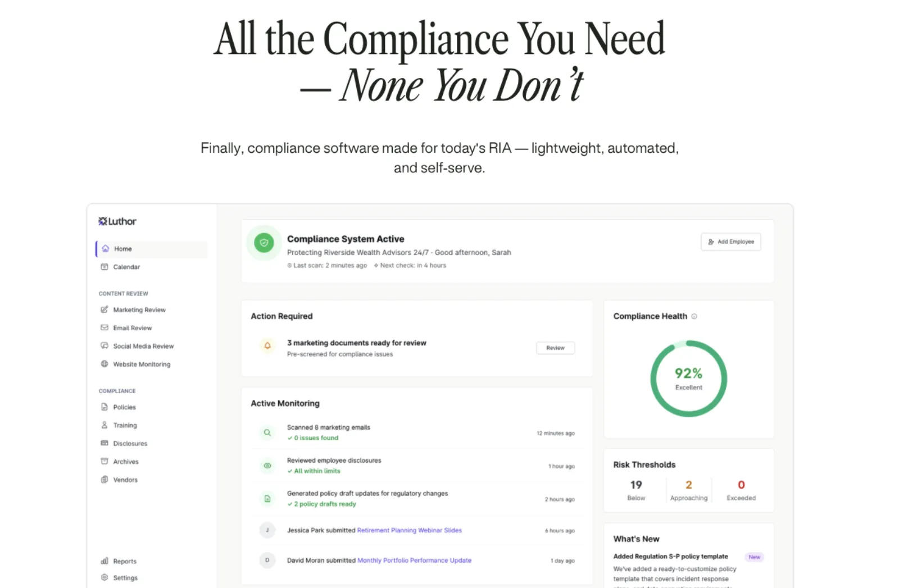Click the Settings gear in the sidebar
Viewport: 899px width, 588px height.
coord(105,577)
